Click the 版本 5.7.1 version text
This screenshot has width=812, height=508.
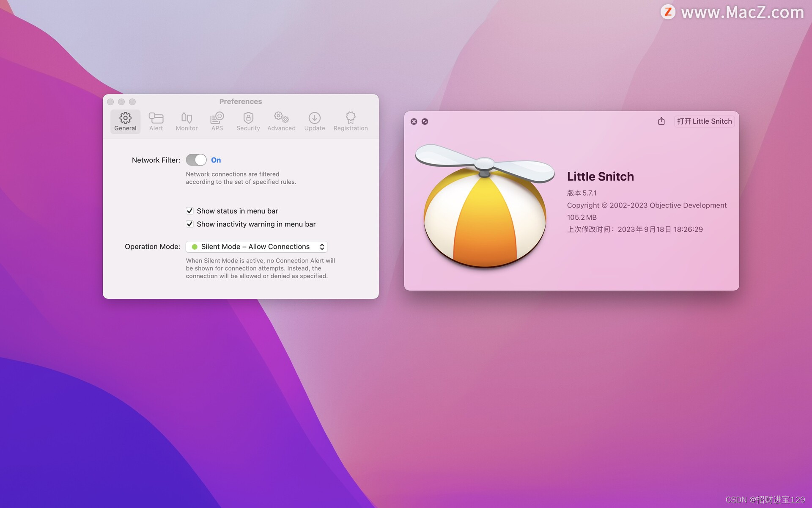coord(582,193)
